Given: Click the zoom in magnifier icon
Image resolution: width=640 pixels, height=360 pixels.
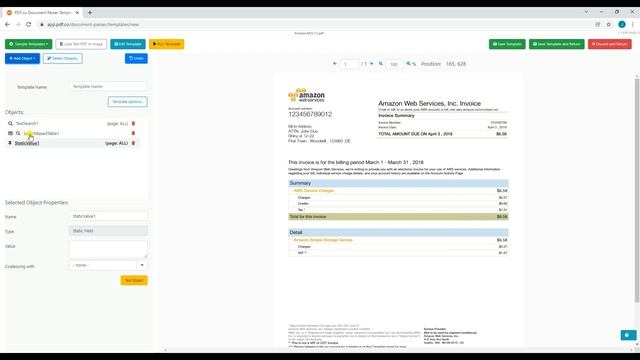Looking at the screenshot, I should pyautogui.click(x=409, y=64).
